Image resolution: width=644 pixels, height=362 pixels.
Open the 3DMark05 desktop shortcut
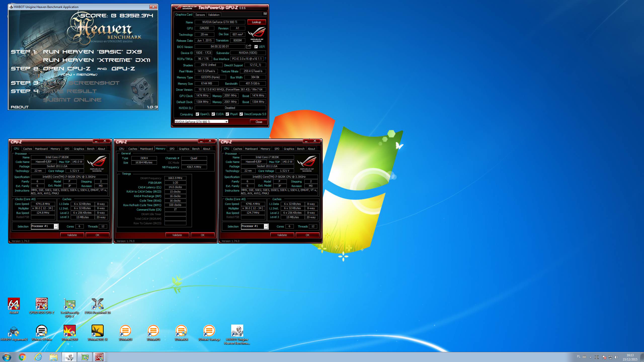[x=153, y=333]
